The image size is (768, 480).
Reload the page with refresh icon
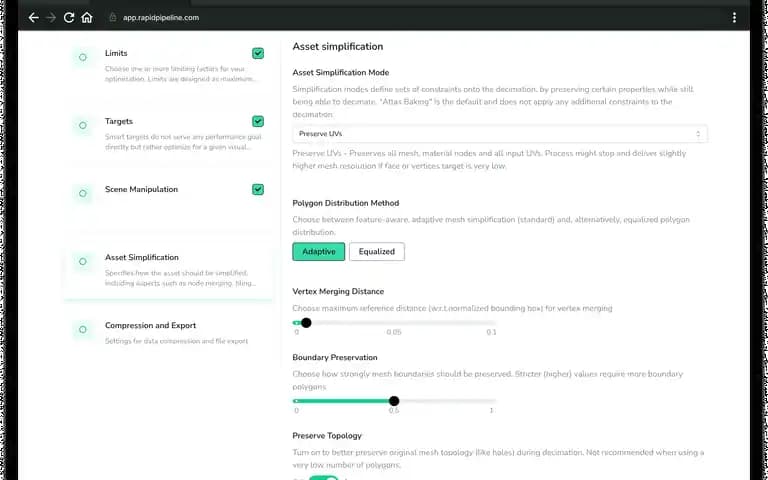pos(69,18)
